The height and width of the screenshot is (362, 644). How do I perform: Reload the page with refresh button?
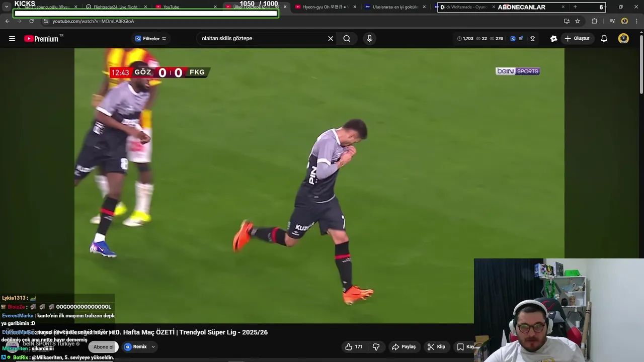pos(31,21)
